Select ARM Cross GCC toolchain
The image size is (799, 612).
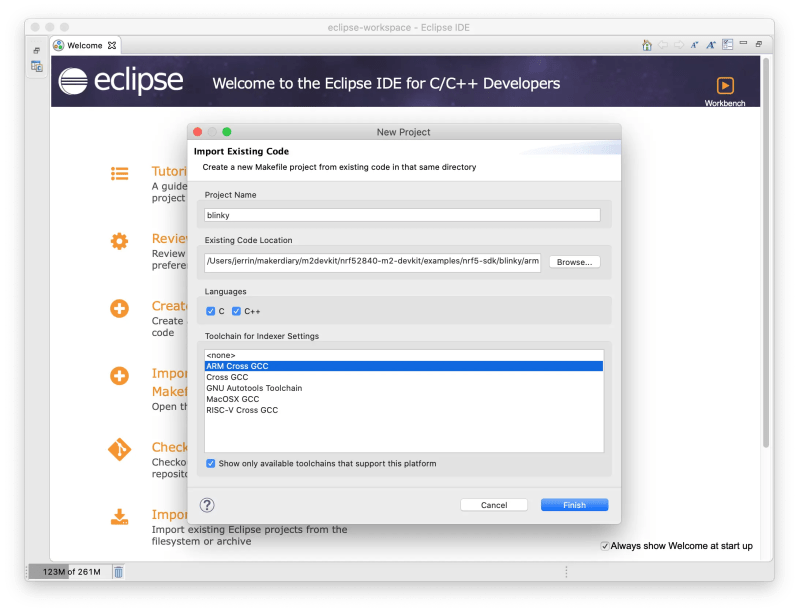pyautogui.click(x=404, y=366)
